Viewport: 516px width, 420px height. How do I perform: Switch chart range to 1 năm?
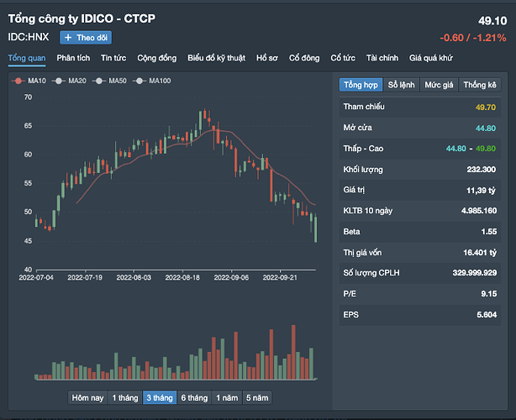point(227,397)
